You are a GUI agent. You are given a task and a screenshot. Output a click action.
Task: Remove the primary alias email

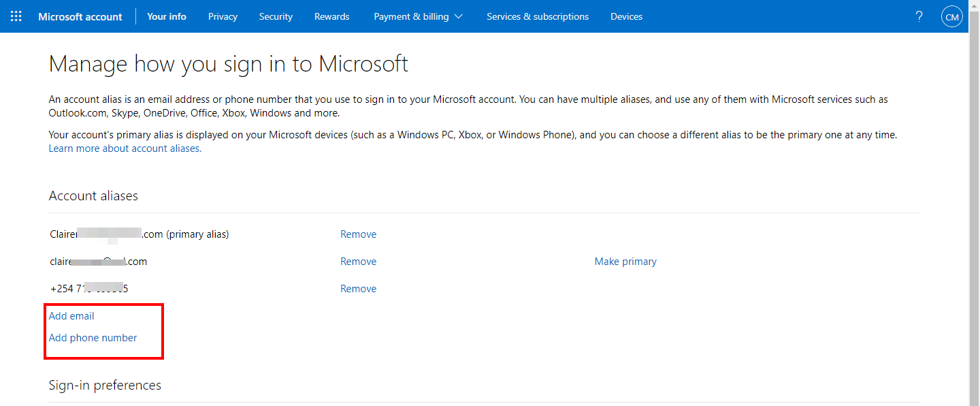pyautogui.click(x=358, y=234)
